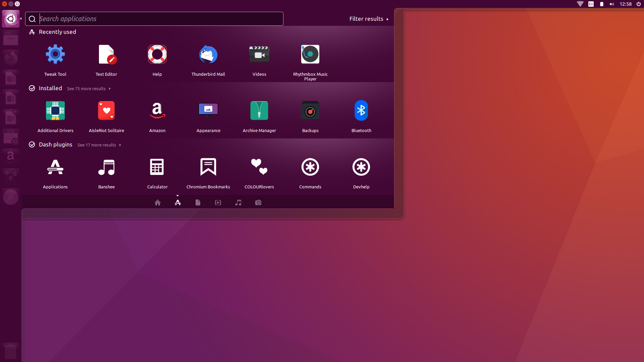Show the clock calendar at 12:58
This screenshot has width=644, height=362.
click(x=626, y=4)
